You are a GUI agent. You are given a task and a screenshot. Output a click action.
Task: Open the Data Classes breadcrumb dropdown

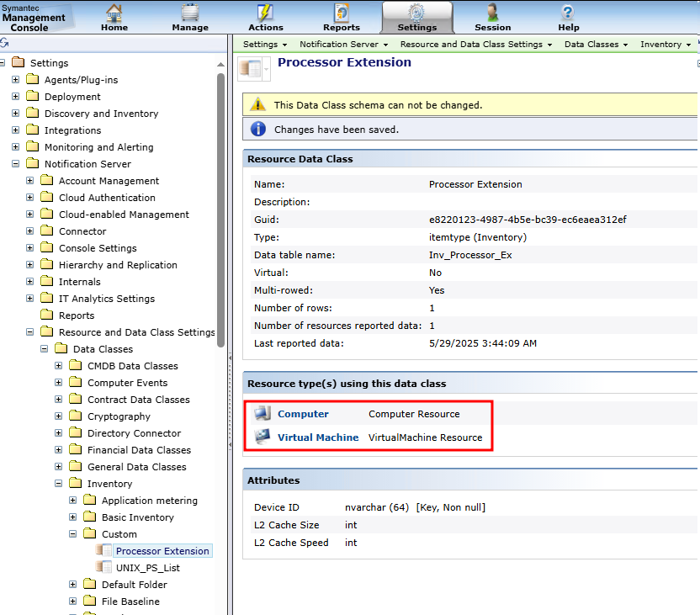596,44
